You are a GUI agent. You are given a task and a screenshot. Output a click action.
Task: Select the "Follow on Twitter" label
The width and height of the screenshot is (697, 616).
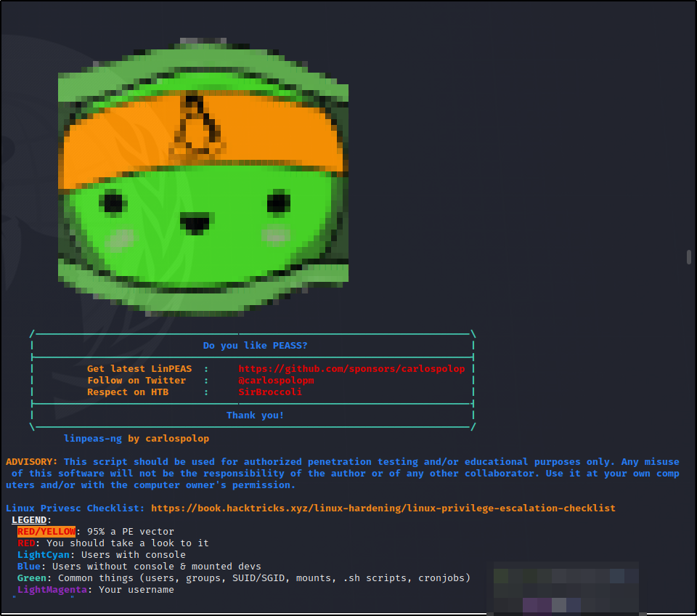(x=136, y=380)
